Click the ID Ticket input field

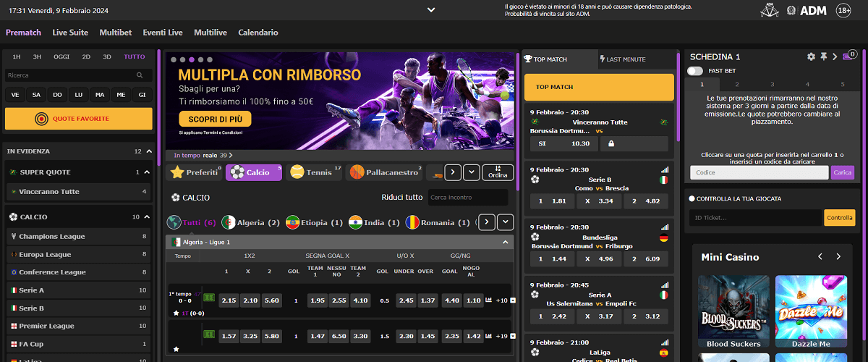point(757,217)
